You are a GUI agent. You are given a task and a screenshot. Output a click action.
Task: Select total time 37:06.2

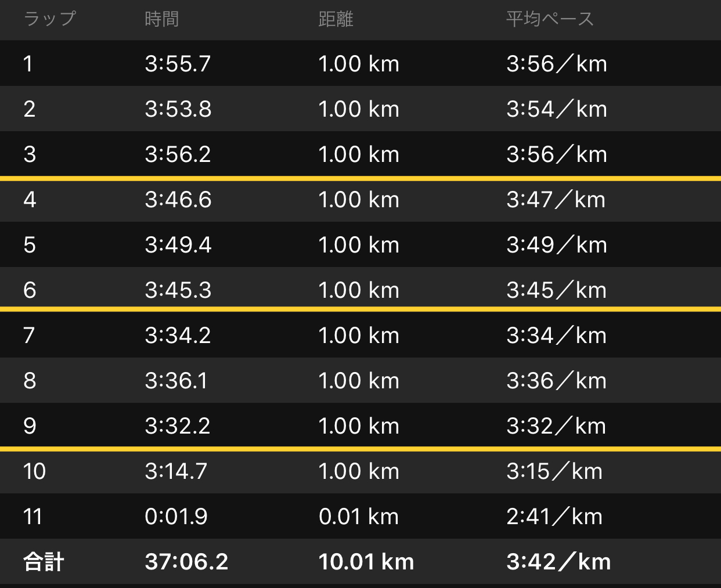pos(186,562)
